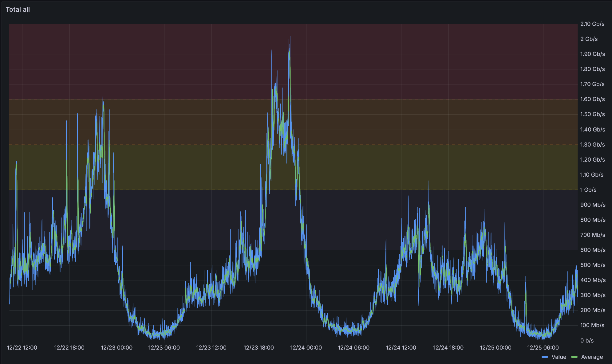612x364 pixels.
Task: Click the 600 Mb/s y-axis label
Action: 593,250
